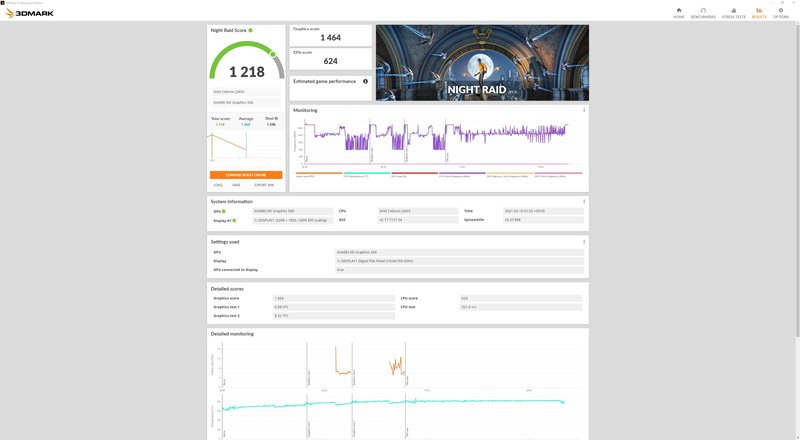The image size is (800, 440).
Task: Toggle the teal CPU Temperature legend
Action: click(366, 175)
